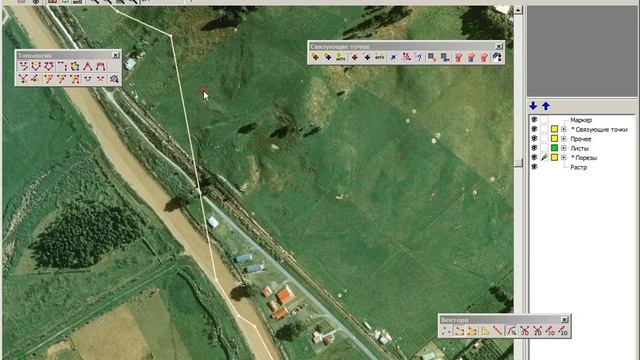Select inverted-V line tool in Топология toolbar

point(87,66)
